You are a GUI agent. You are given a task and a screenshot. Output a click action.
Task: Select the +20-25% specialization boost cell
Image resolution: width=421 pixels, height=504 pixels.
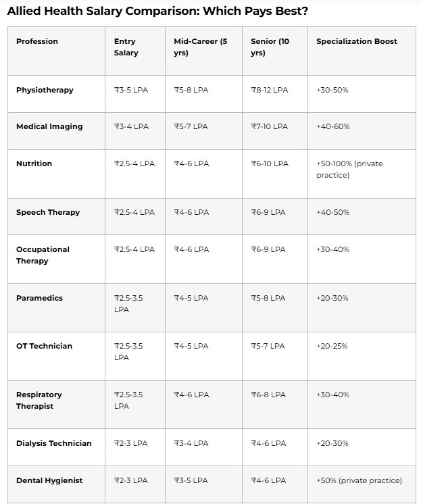pos(332,347)
